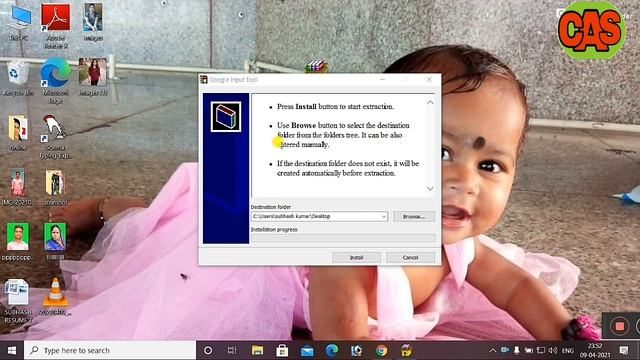Select the images file on desktop
This screenshot has width=640, height=360.
(x=93, y=22)
